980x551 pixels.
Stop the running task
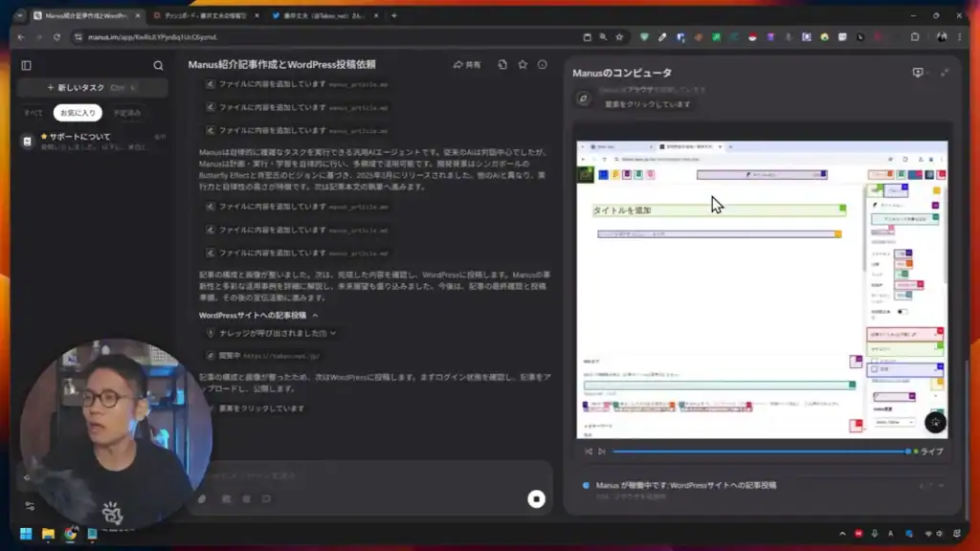click(x=536, y=499)
